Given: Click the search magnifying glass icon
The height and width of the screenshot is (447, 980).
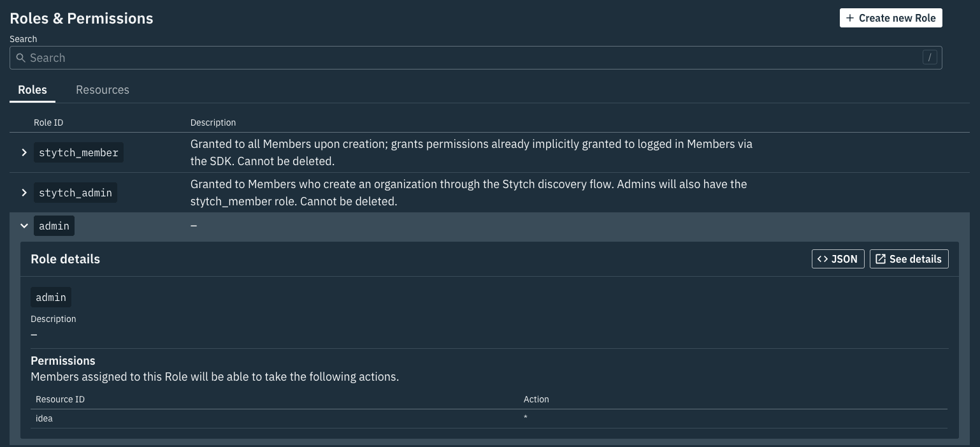Looking at the screenshot, I should [21, 57].
